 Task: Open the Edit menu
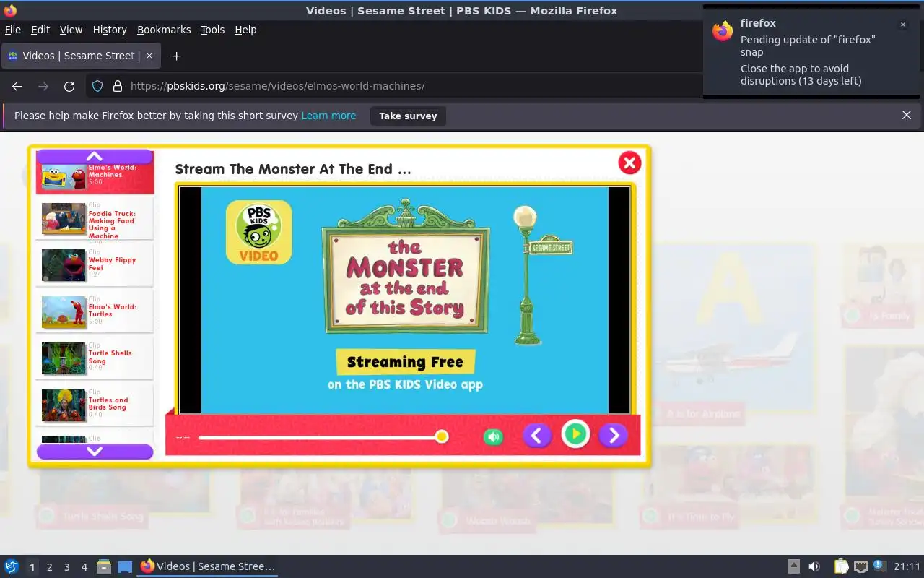pos(40,30)
